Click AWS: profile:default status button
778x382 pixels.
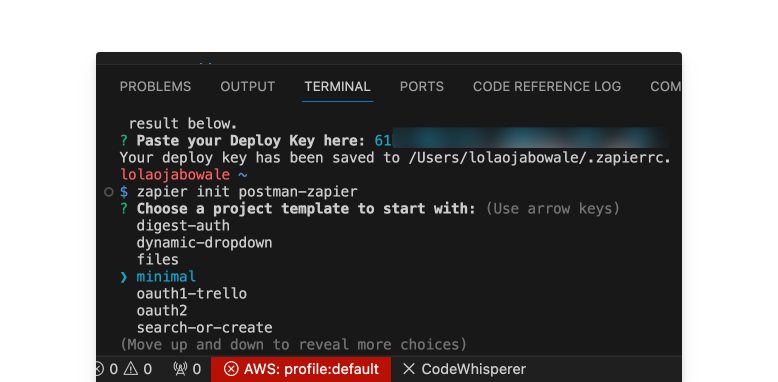(x=301, y=369)
